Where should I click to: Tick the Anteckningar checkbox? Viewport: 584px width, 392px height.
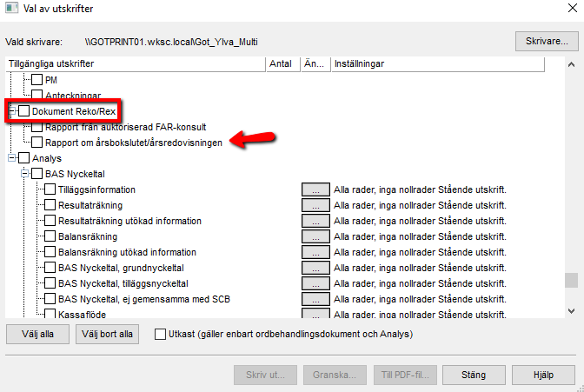36,95
